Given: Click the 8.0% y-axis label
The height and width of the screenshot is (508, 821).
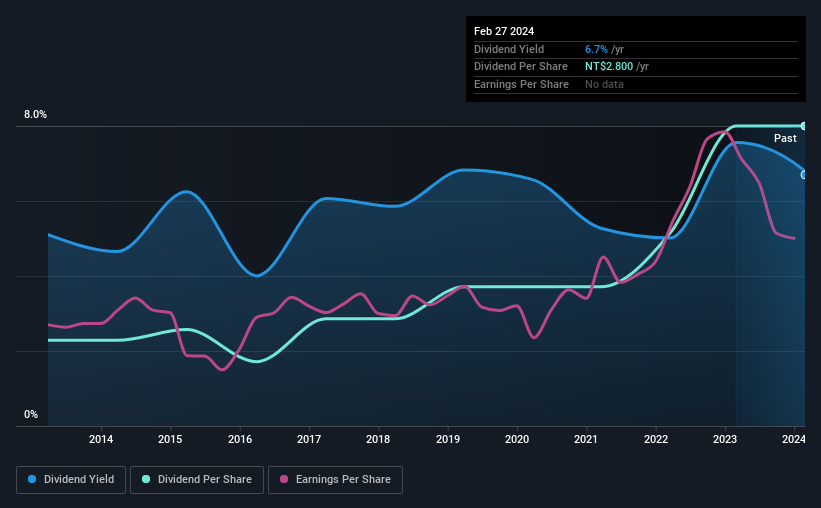Looking at the screenshot, I should (35, 115).
